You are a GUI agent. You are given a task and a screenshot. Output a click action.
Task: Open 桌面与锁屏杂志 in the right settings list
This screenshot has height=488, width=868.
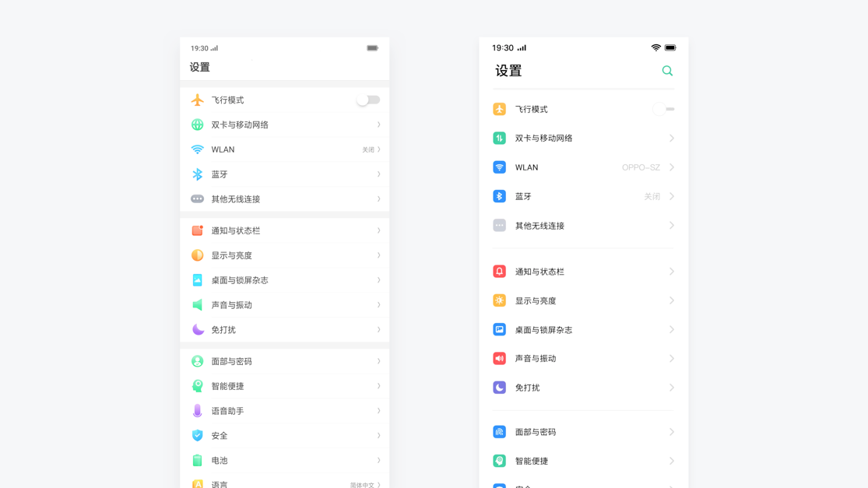[543, 330]
